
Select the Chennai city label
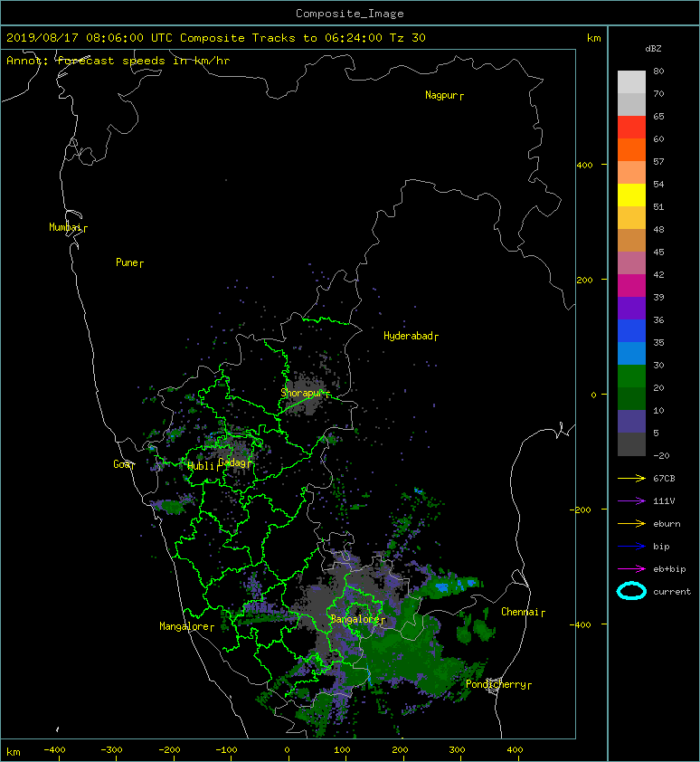point(523,612)
